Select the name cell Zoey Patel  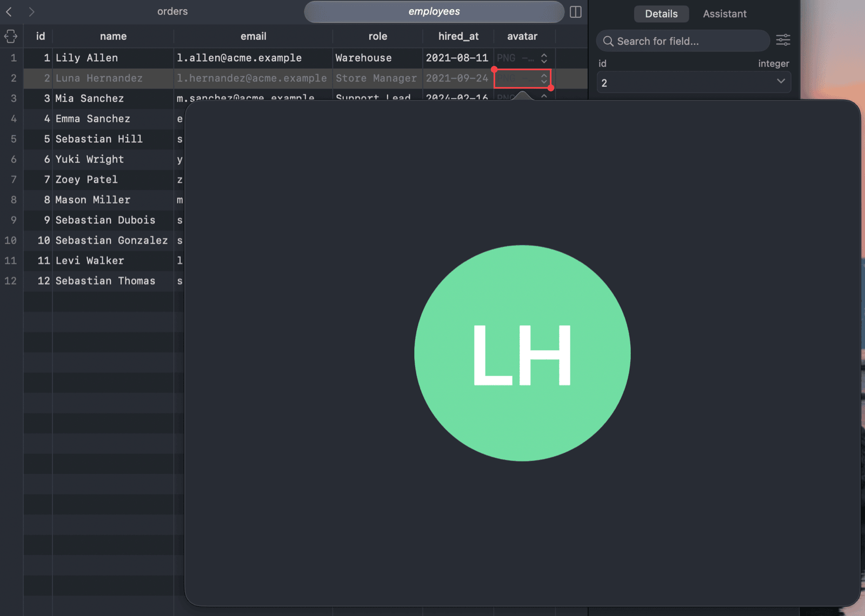113,179
